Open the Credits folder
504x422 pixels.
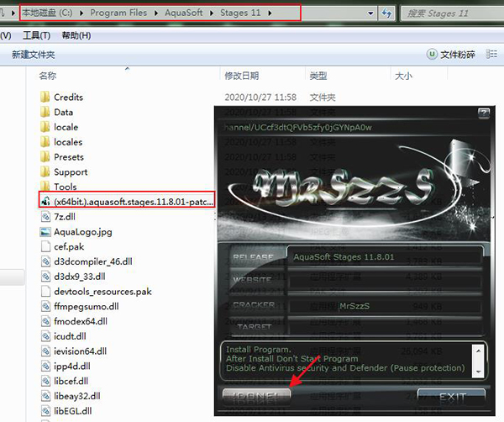(61, 98)
